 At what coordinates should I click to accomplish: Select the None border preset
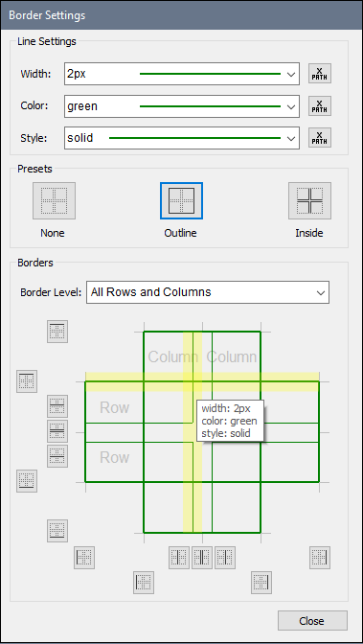pyautogui.click(x=54, y=201)
